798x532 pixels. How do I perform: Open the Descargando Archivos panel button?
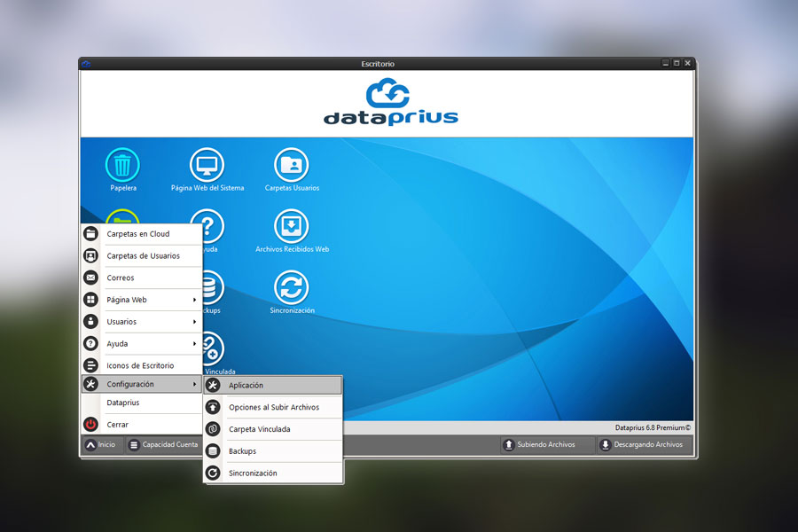click(645, 444)
